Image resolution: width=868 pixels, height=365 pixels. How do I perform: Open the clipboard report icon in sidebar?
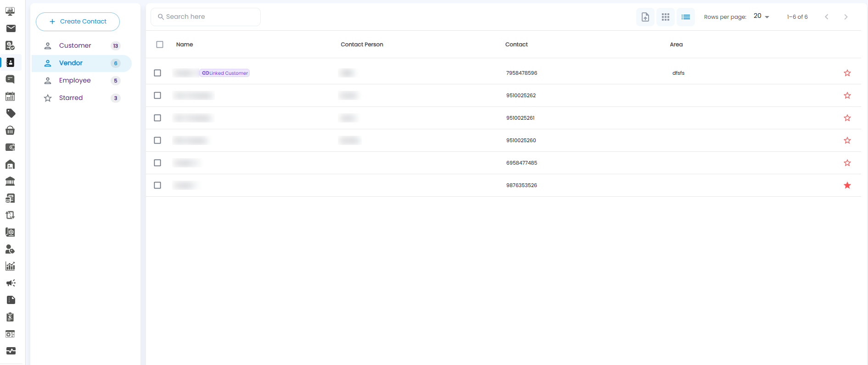pos(10,317)
